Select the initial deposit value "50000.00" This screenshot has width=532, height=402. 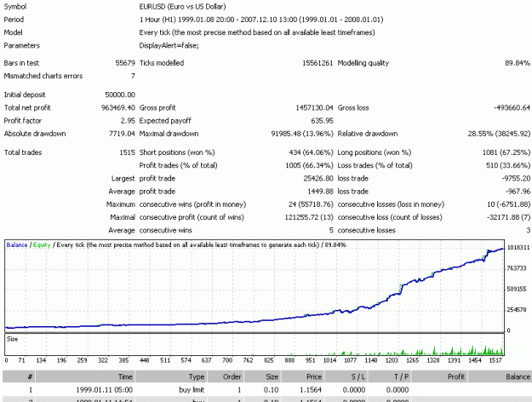coord(120,95)
